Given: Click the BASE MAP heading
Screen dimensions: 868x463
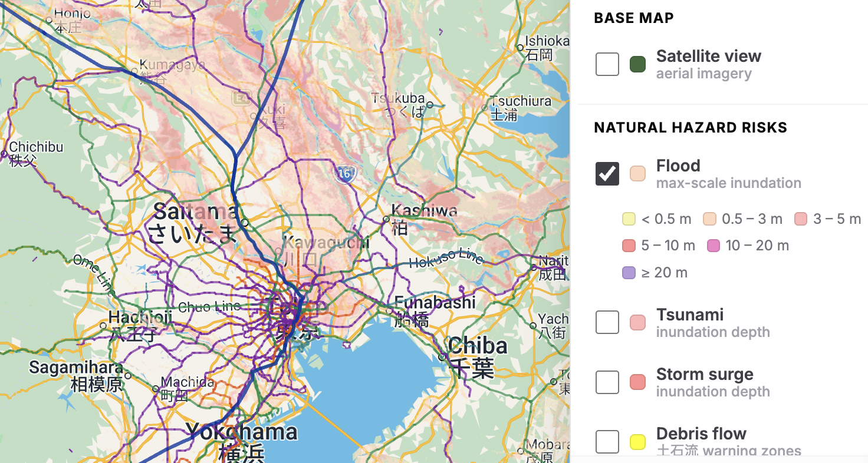Looking at the screenshot, I should [x=634, y=18].
